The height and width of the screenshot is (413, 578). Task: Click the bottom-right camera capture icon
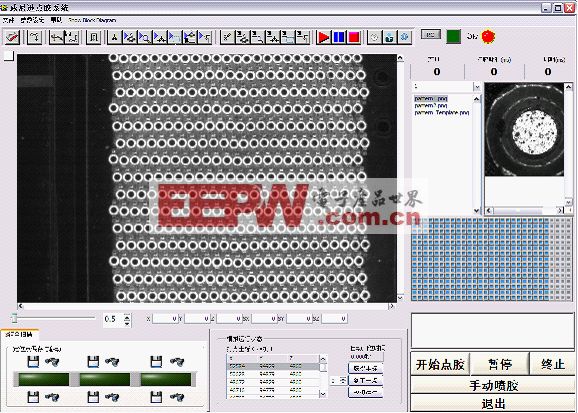[x=177, y=397]
